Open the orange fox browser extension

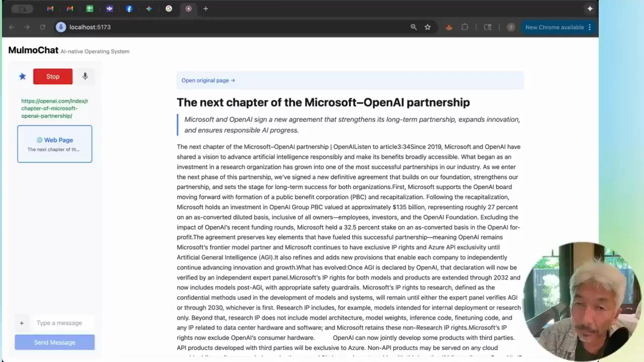click(449, 27)
